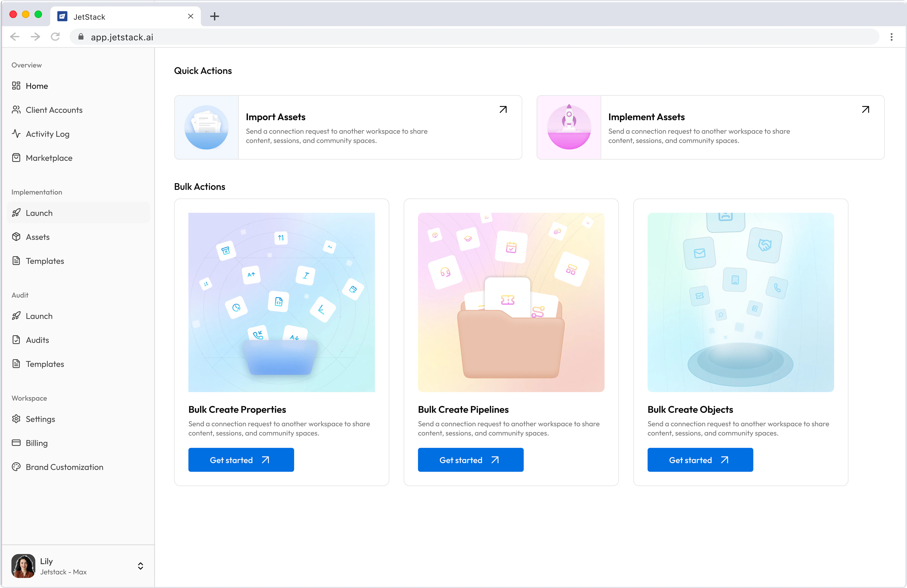Click the Client Accounts people icon
Screen dimensions: 907x588
(16, 110)
